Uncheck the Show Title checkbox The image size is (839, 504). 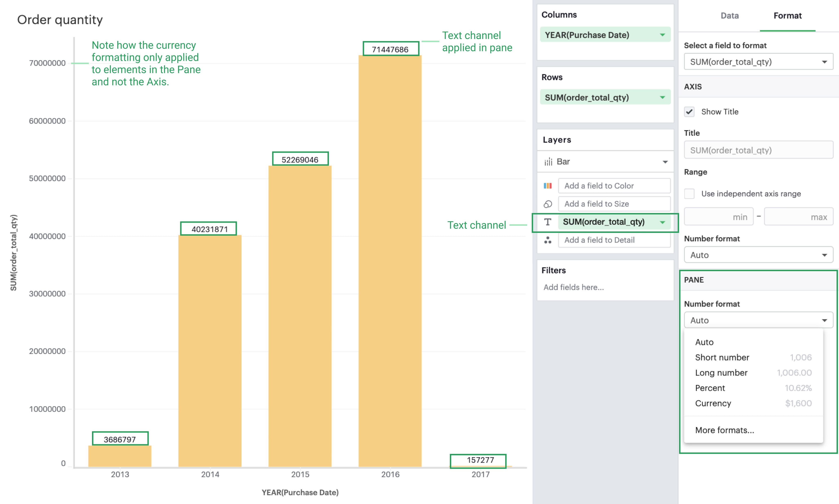pyautogui.click(x=689, y=112)
